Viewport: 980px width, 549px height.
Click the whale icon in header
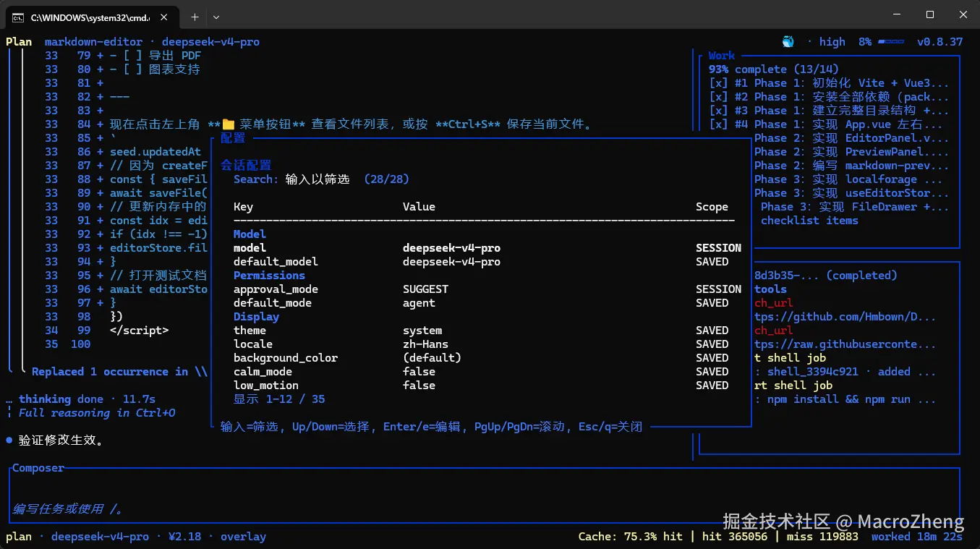[788, 42]
